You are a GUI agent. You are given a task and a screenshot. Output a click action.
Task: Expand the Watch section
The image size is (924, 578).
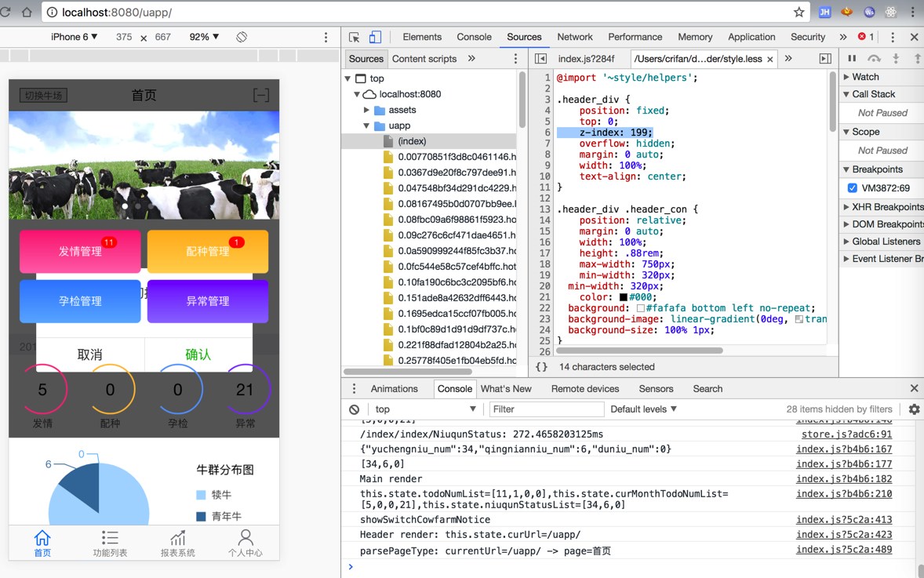846,77
